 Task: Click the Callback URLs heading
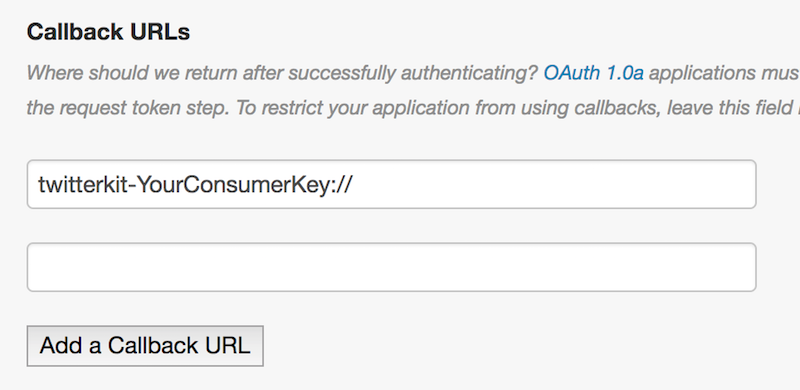pos(108,32)
